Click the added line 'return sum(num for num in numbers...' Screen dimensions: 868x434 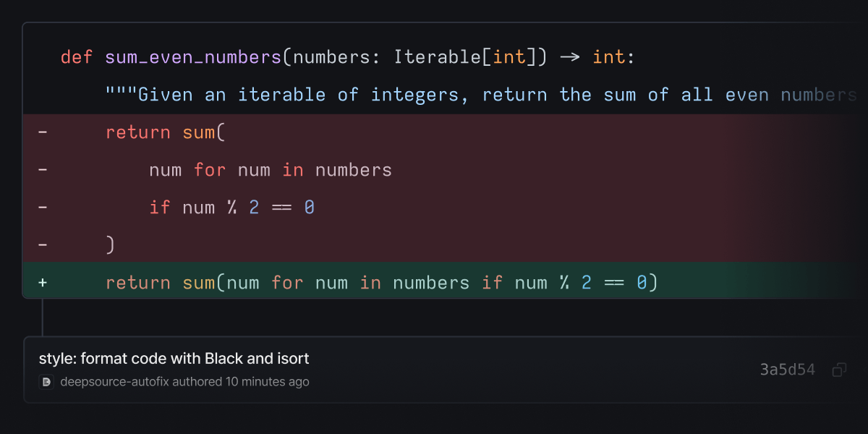381,282
